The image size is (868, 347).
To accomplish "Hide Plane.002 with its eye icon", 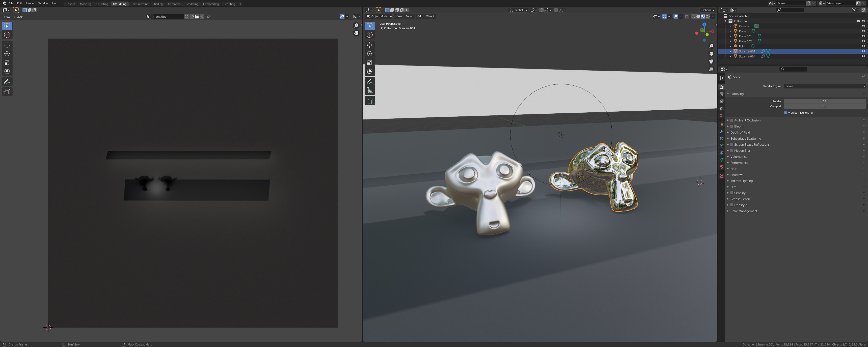I will (863, 41).
